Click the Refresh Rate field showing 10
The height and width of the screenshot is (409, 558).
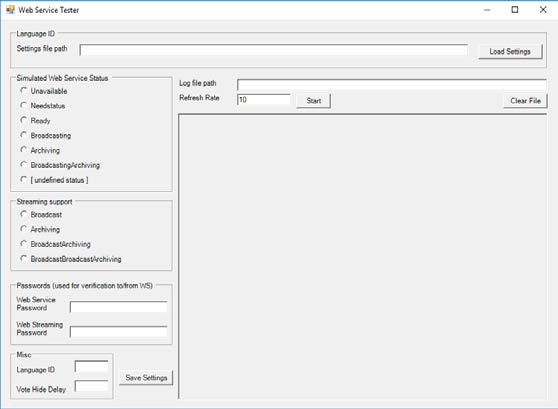(x=264, y=99)
